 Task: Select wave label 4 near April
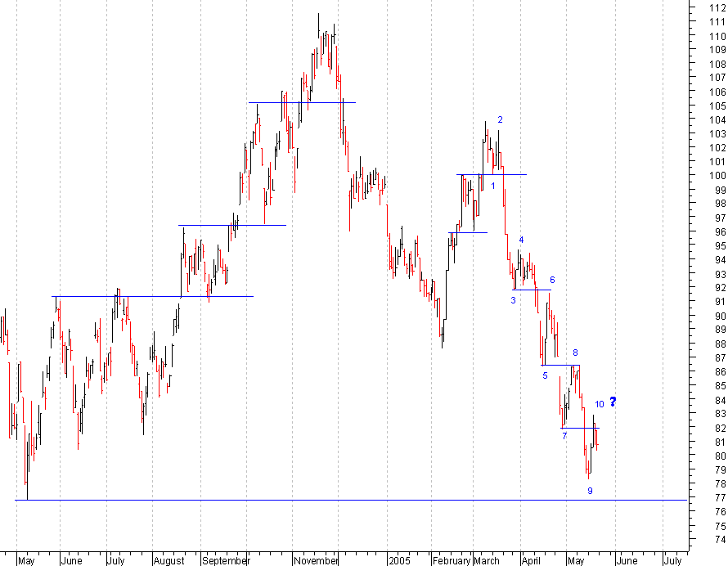coord(521,240)
